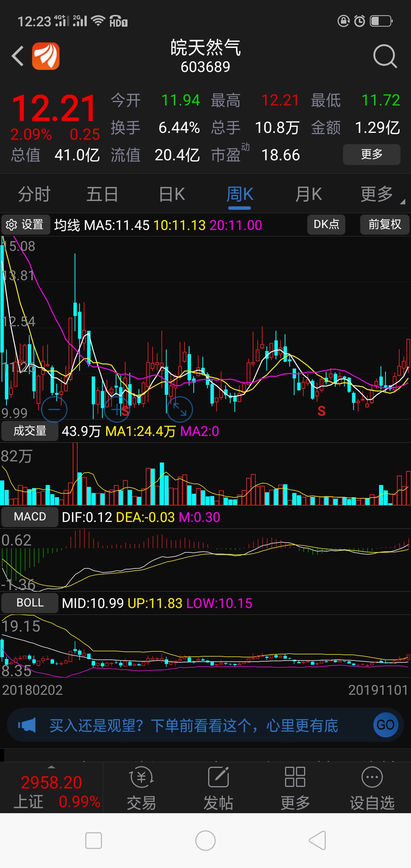Tap the 最低 11.72 value

381,100
